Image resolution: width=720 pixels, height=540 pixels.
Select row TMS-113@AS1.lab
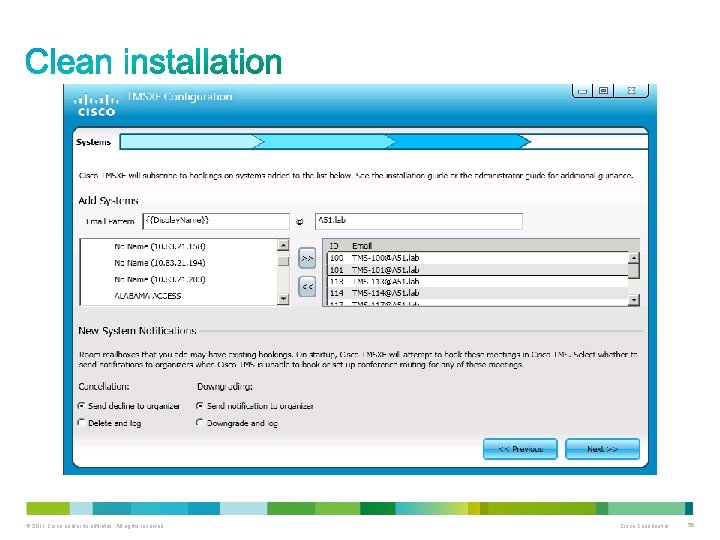click(x=478, y=281)
